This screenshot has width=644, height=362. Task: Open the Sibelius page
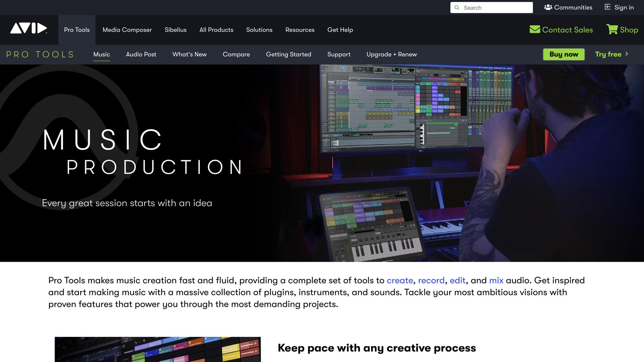[x=175, y=30]
